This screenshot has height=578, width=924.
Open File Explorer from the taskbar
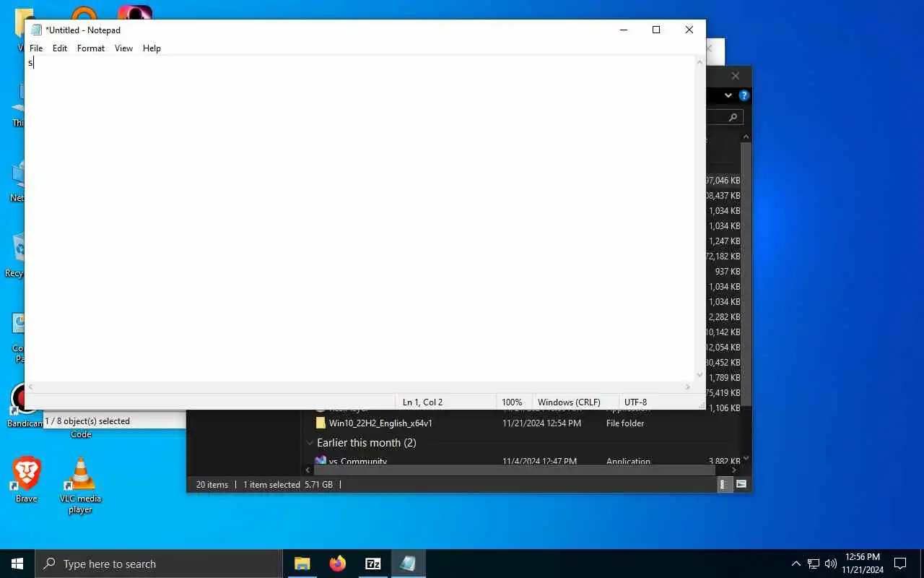[302, 564]
